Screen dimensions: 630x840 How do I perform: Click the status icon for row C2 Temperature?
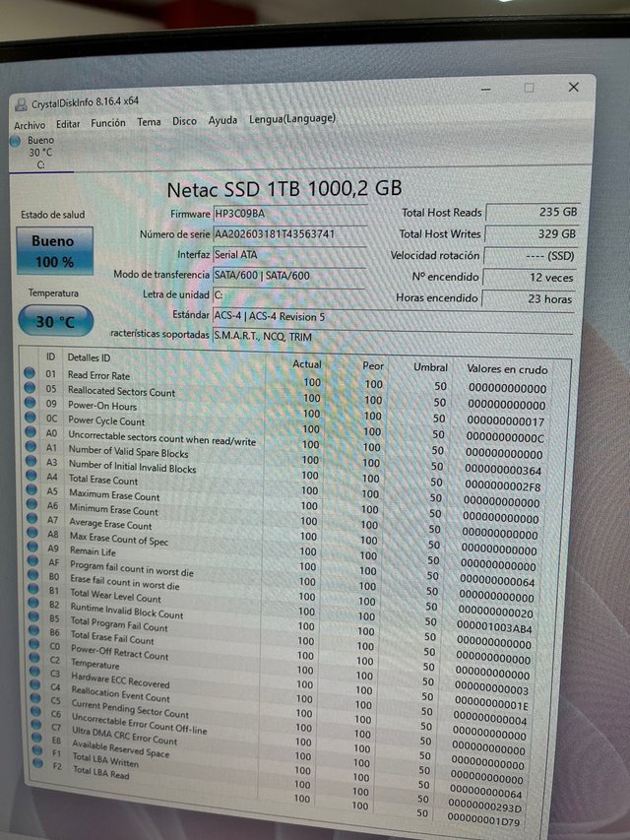tap(34, 658)
